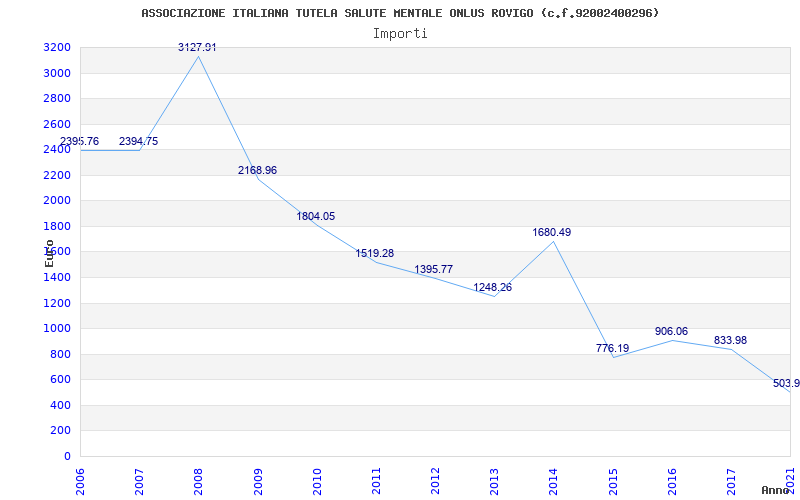
Task: Click the 2600 y-axis tick label
Action: click(x=57, y=124)
